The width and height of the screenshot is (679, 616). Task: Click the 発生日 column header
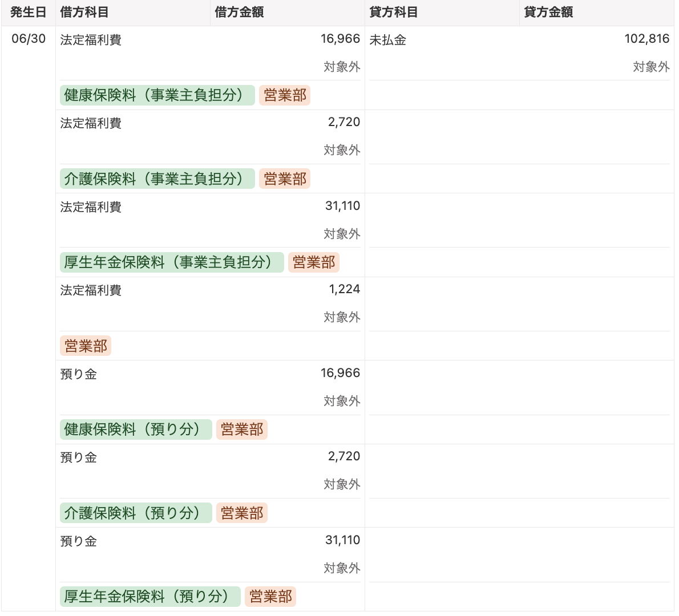[28, 12]
